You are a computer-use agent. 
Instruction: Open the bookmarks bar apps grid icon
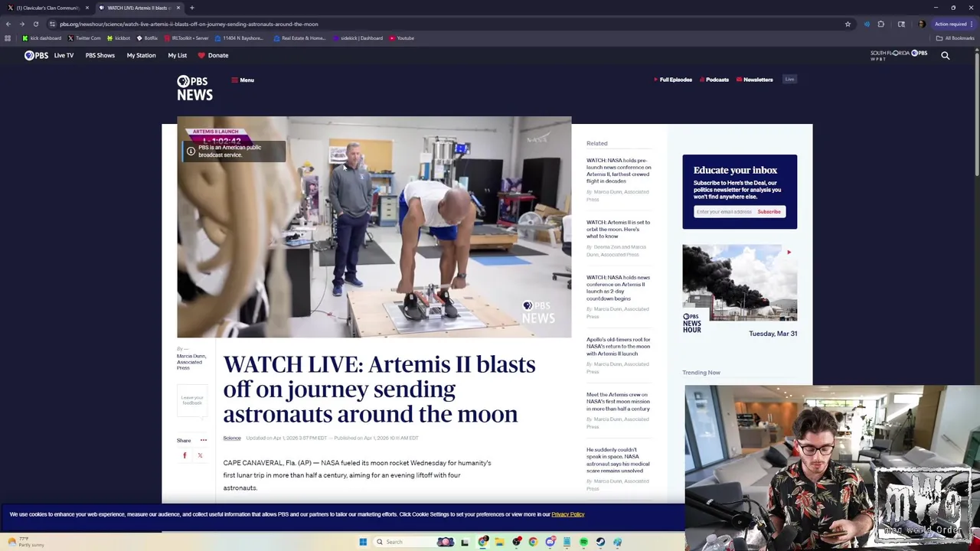8,38
